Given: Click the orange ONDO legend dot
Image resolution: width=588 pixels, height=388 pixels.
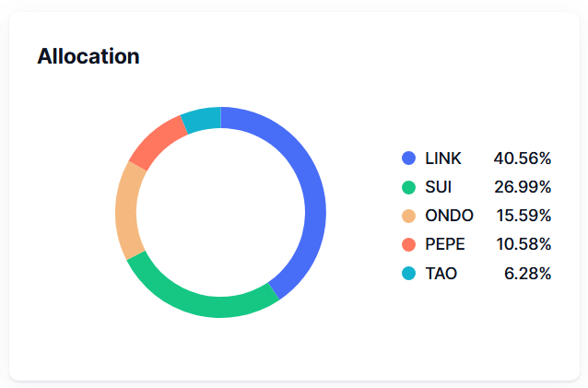Looking at the screenshot, I should coord(408,216).
